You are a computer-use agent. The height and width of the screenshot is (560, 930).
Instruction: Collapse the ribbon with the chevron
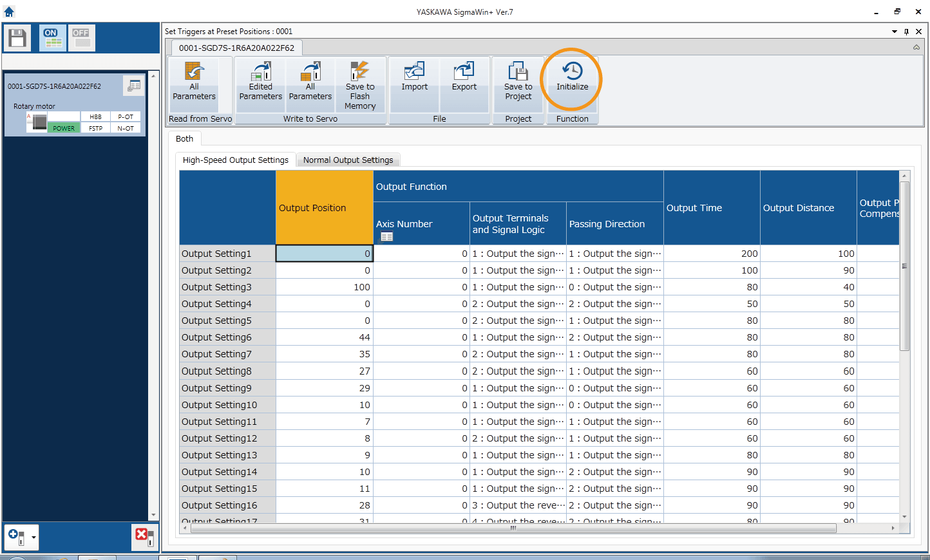(916, 48)
